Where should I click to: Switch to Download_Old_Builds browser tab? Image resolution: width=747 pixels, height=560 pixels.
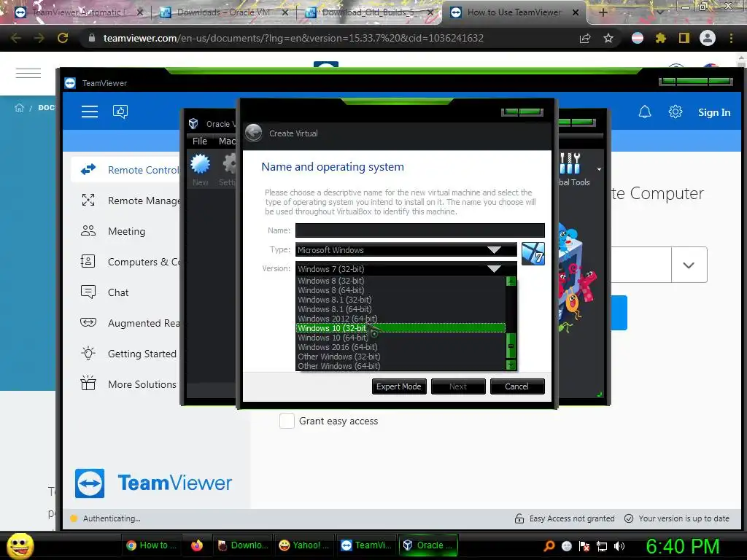pos(370,12)
